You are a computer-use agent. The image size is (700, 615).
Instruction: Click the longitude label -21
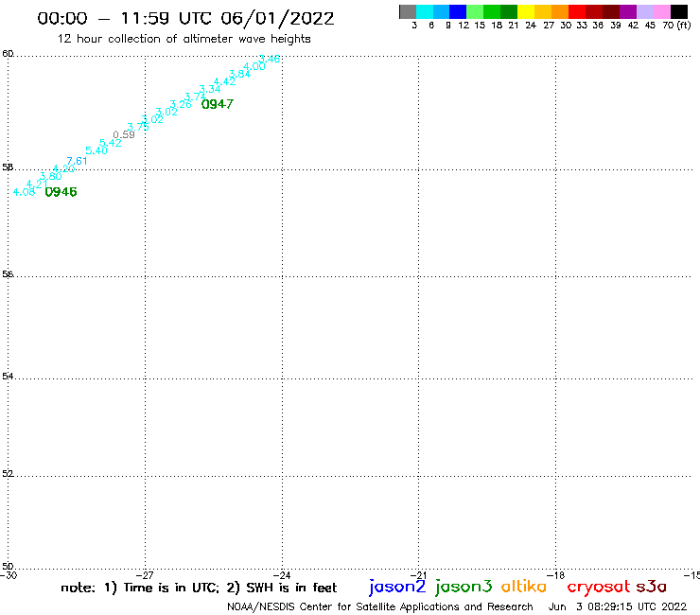[x=418, y=575]
